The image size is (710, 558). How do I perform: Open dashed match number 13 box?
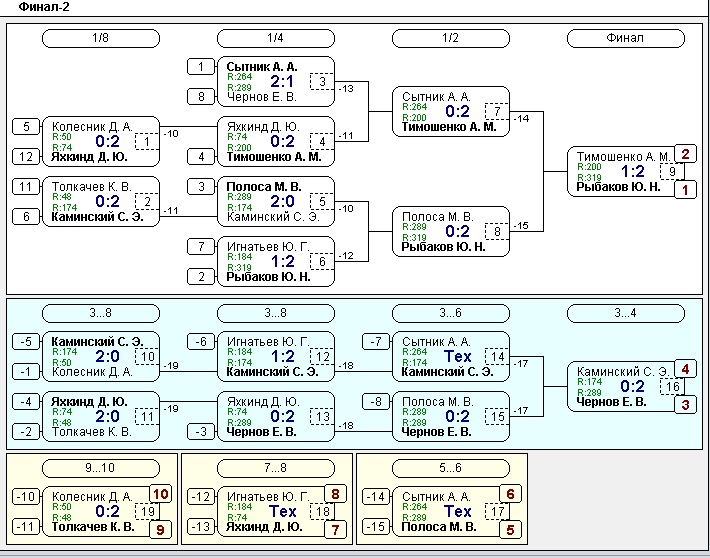click(322, 417)
